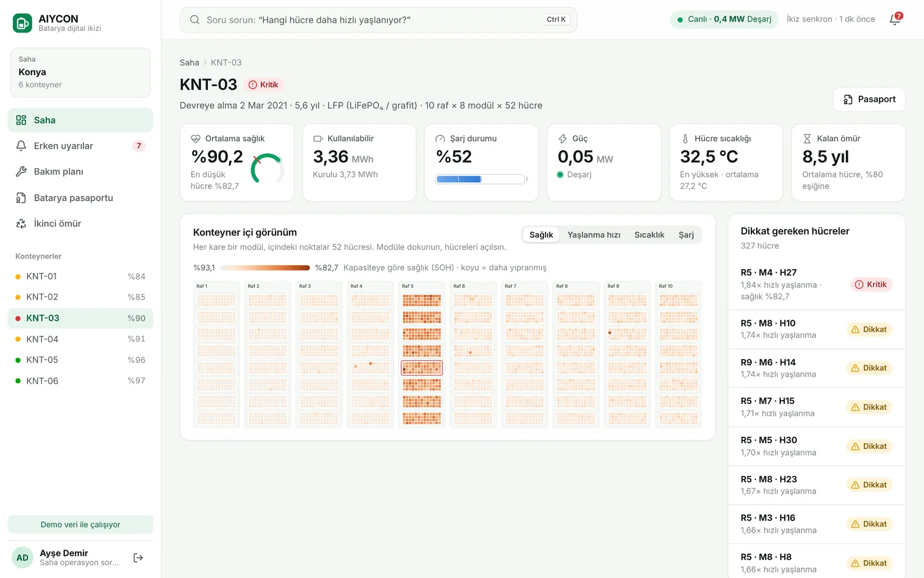Click the Saha grid icon in sidebar
This screenshot has height=578, width=924.
[21, 120]
